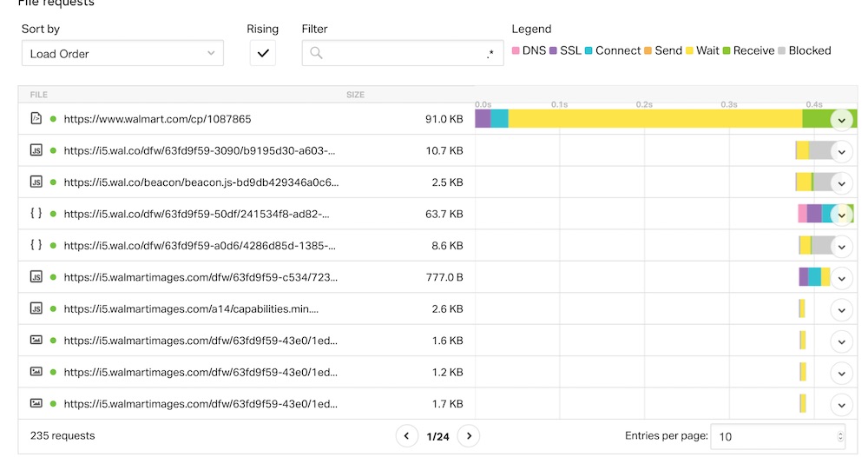The image size is (868, 457).
Task: Click the SIZE column header
Action: [x=355, y=95]
